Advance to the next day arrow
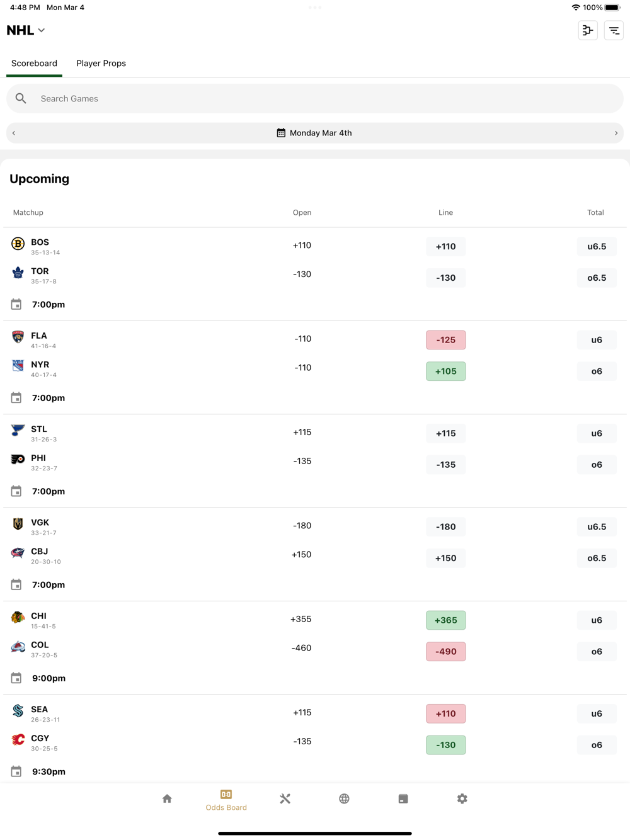 point(616,133)
